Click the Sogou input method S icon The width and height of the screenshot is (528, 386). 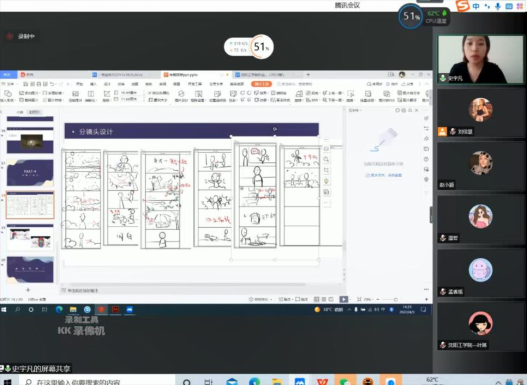[x=462, y=6]
